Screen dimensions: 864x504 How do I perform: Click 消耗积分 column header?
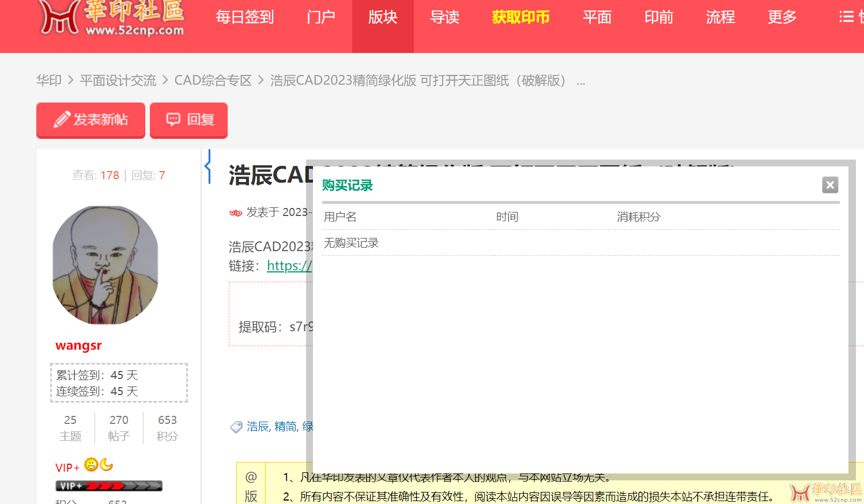tap(639, 217)
